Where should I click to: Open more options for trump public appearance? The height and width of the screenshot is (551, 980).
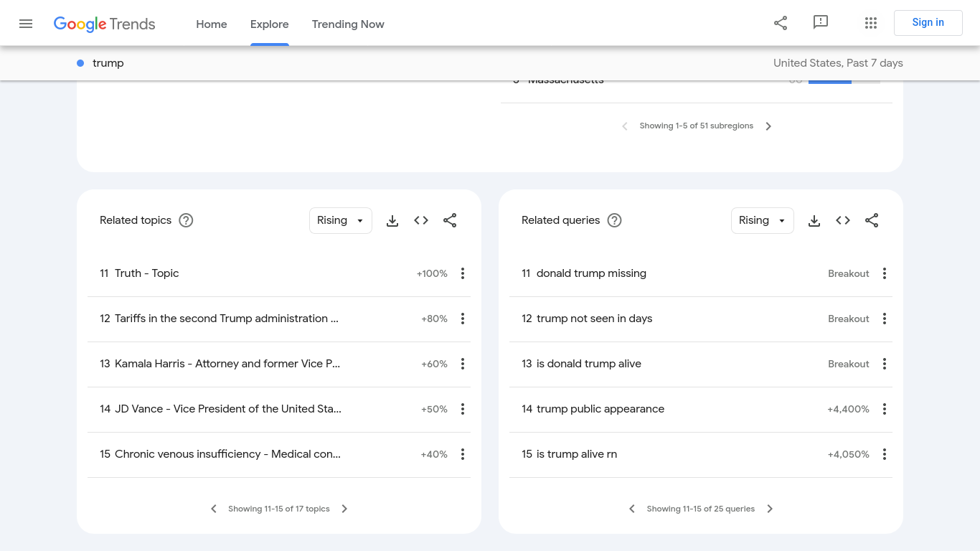click(x=885, y=409)
